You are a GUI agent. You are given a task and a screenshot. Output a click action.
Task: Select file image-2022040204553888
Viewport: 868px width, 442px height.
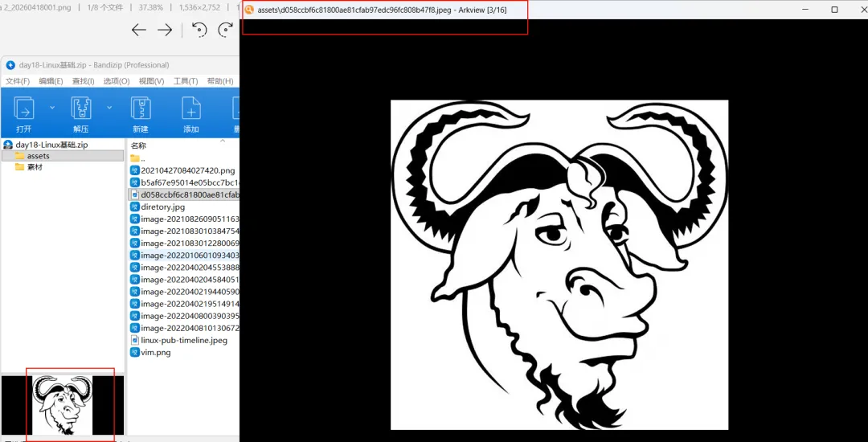tap(190, 267)
